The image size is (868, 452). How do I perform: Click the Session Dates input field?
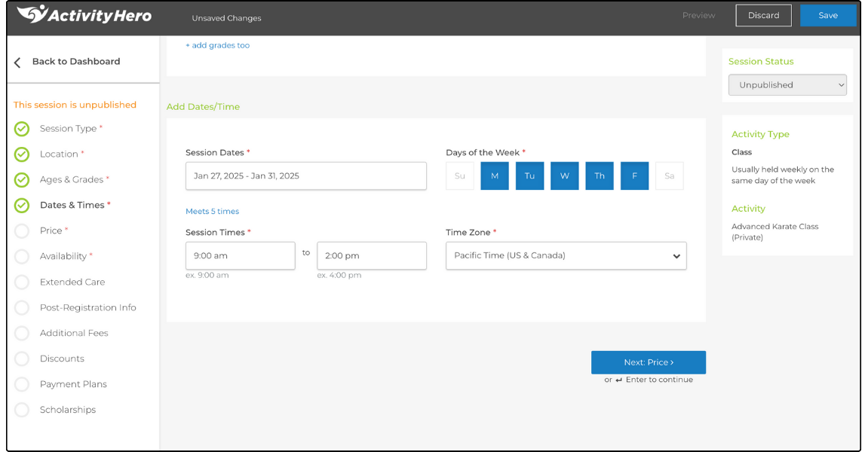coord(306,176)
